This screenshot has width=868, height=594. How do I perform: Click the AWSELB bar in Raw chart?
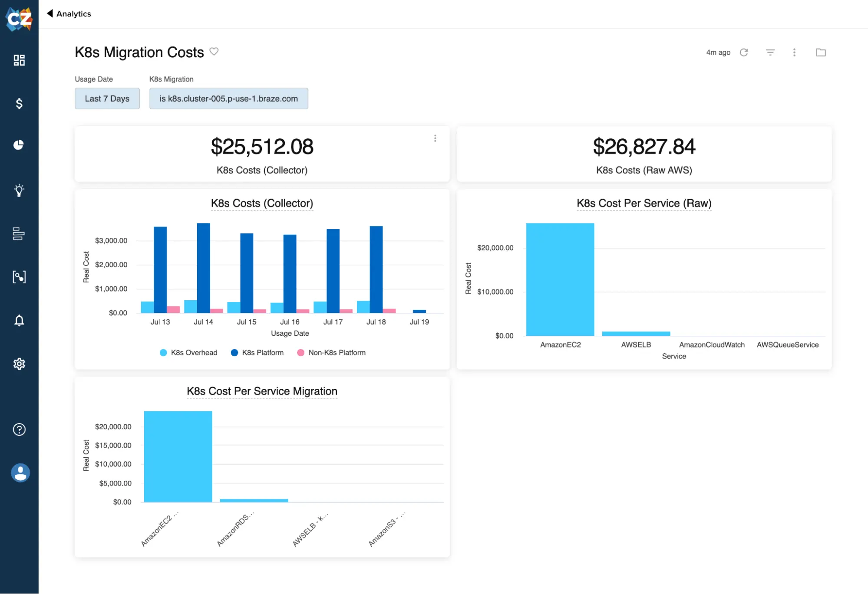(x=636, y=334)
